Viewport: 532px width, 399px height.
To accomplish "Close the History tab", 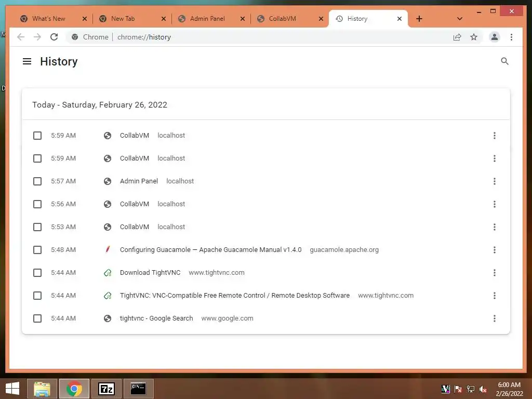I will pos(400,19).
